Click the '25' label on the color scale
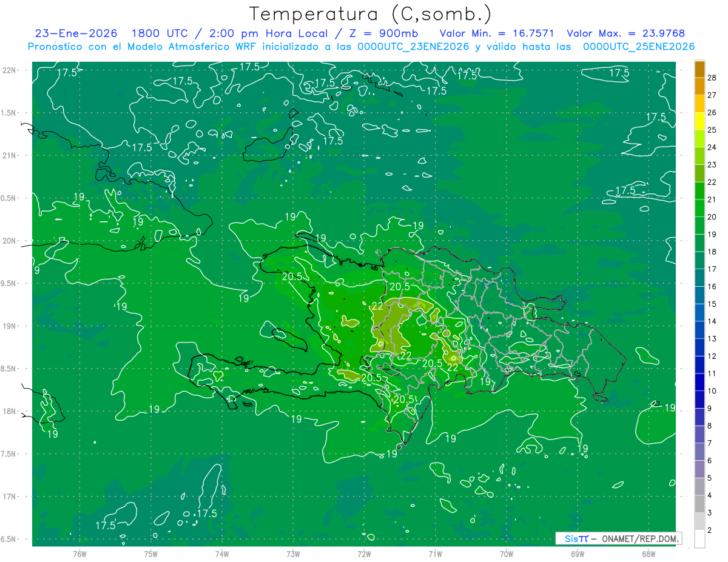 [x=712, y=130]
